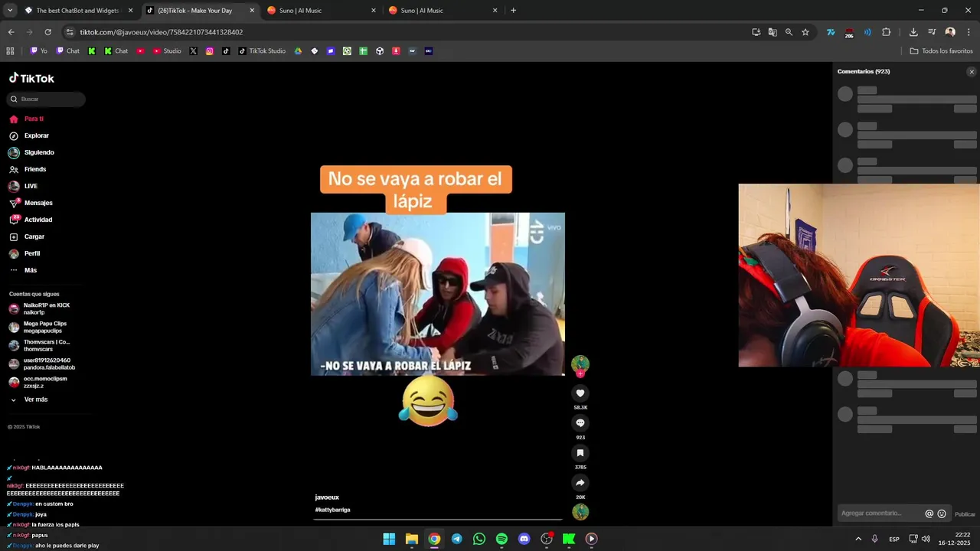
Task: Open TikTok Studio bookmark
Action: coord(262,51)
